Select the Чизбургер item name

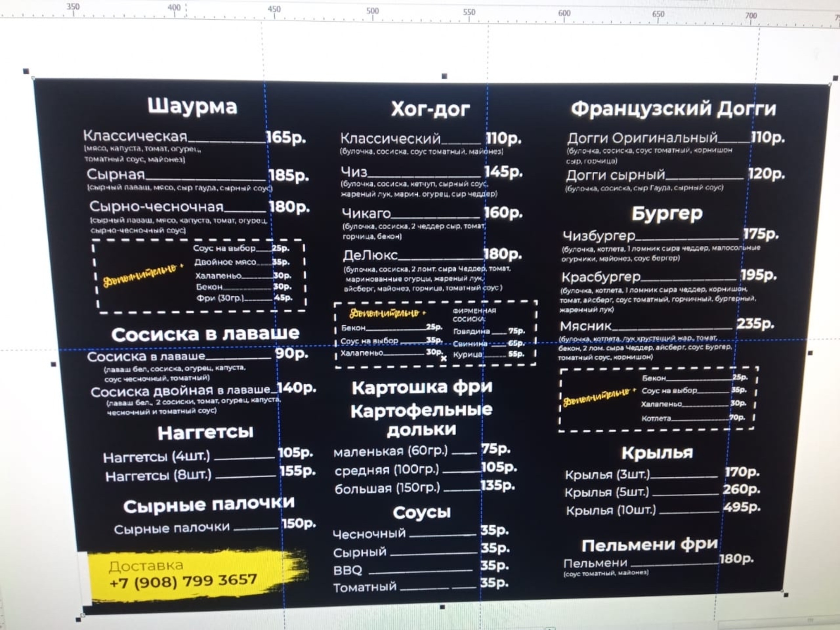point(599,236)
